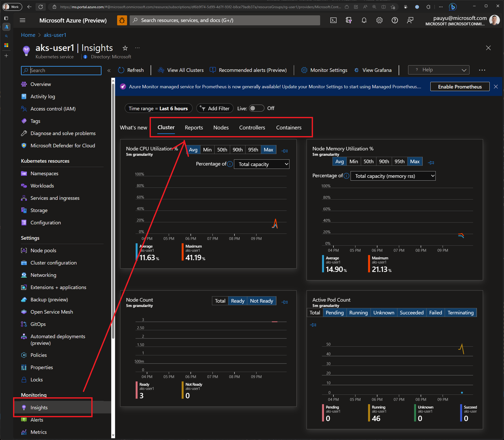504x440 pixels.
Task: Toggle Max on Node Memory Utilization chart
Action: [x=415, y=161]
